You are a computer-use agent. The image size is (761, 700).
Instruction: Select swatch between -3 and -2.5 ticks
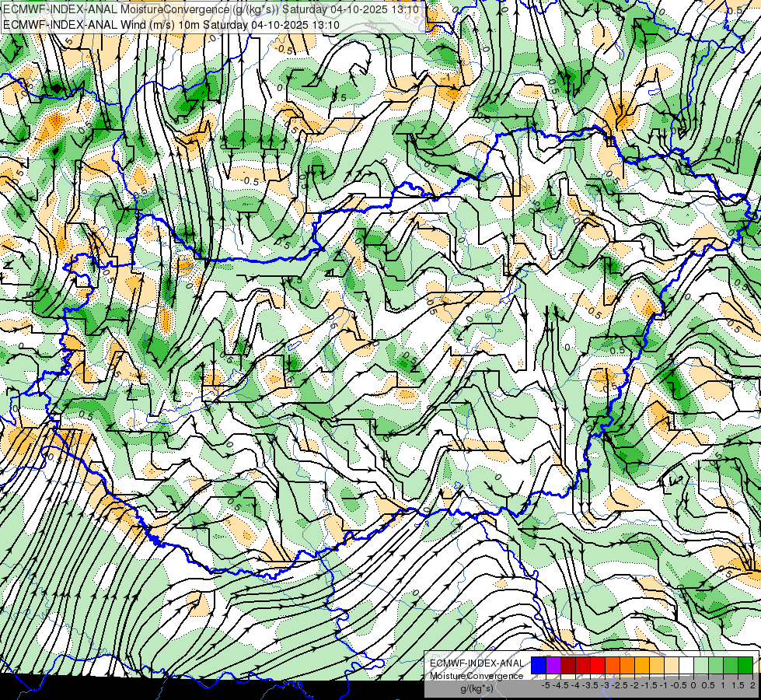pyautogui.click(x=613, y=666)
